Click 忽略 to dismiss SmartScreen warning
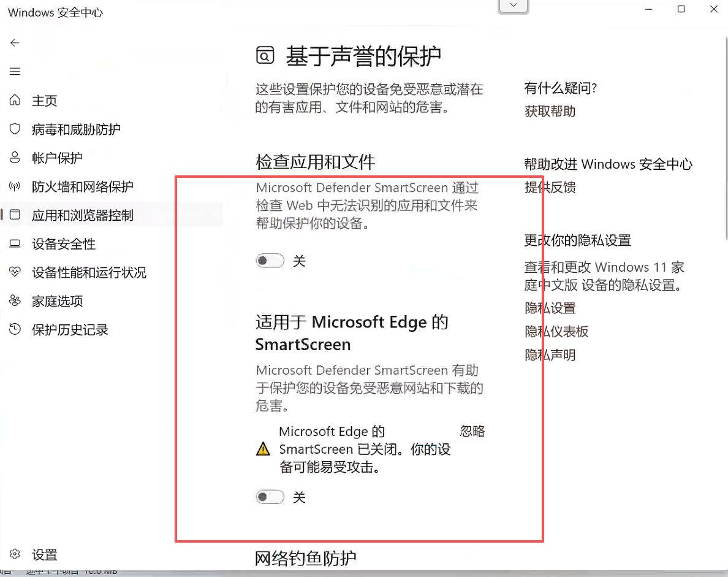The height and width of the screenshot is (577, 728). [x=472, y=431]
